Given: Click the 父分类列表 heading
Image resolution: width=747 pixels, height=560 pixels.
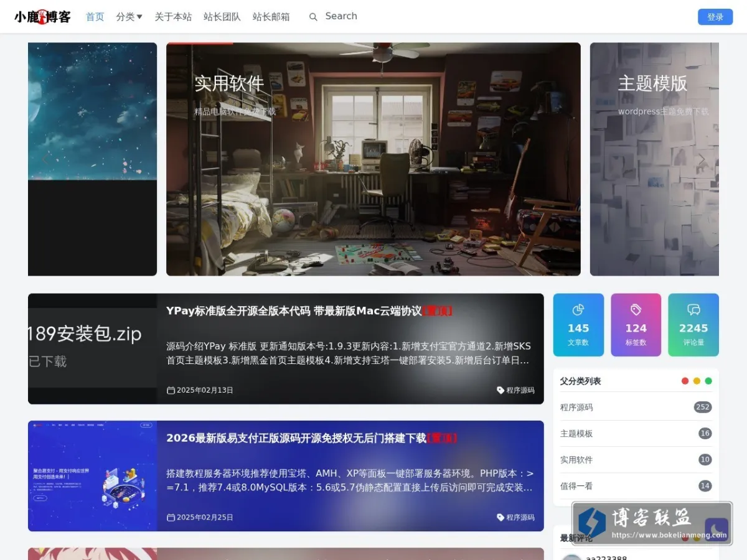Looking at the screenshot, I should point(580,381).
